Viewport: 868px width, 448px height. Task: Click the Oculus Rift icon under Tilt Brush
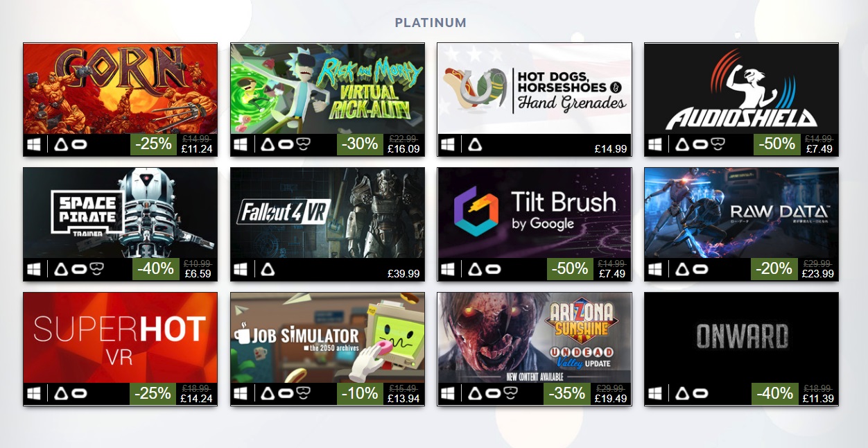tap(494, 269)
